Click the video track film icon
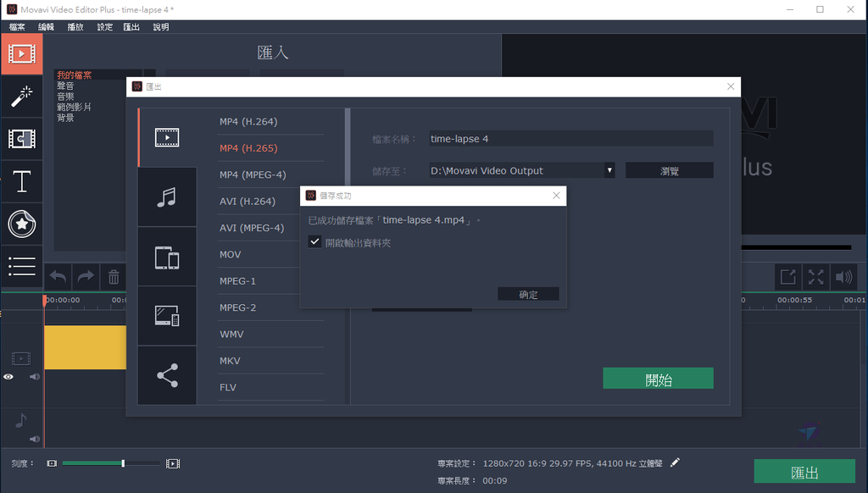 tap(21, 358)
